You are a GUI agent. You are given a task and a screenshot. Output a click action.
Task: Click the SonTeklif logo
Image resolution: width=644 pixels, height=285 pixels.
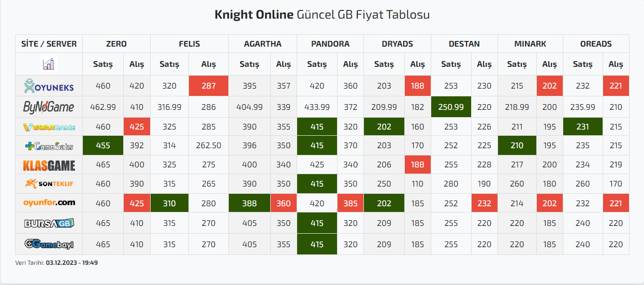point(49,183)
